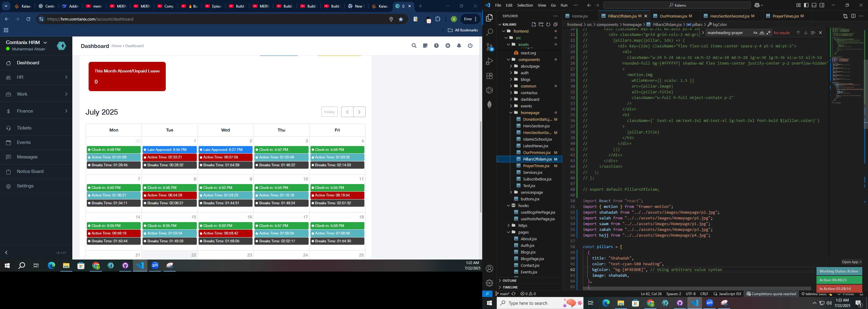Go to next month on calendar
The width and height of the screenshot is (868, 309).
click(360, 112)
